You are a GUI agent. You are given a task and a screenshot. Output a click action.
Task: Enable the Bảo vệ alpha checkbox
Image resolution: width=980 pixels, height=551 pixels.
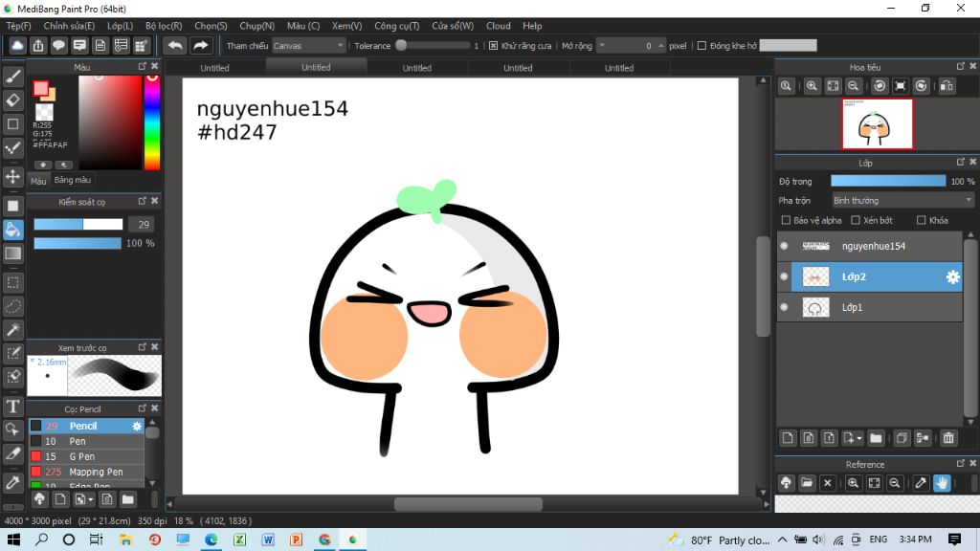[x=786, y=220]
